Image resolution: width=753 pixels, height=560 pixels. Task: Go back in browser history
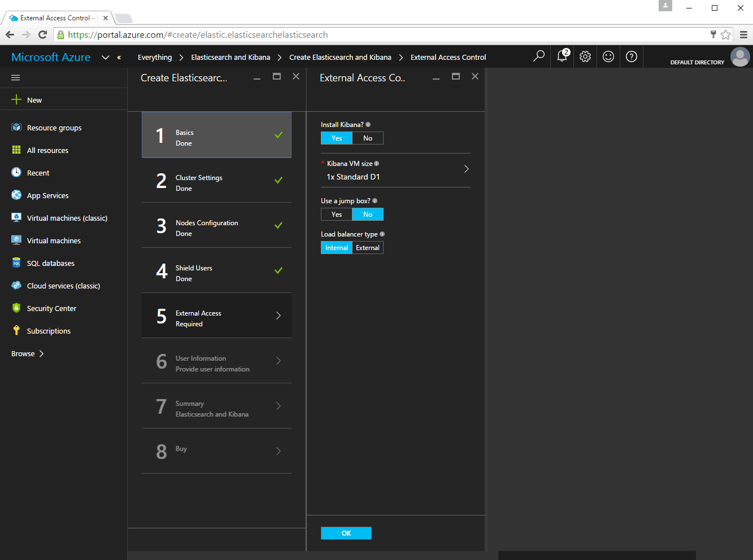(x=10, y=34)
